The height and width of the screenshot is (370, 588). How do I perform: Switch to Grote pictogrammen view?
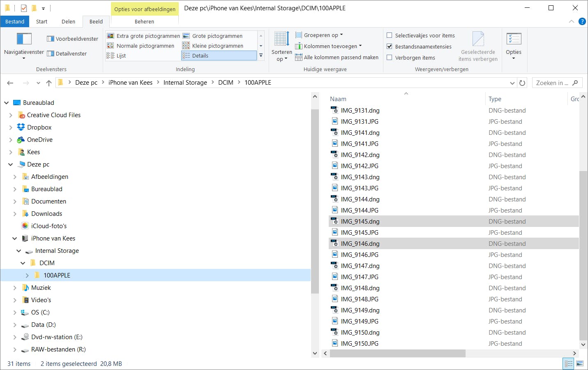point(213,36)
